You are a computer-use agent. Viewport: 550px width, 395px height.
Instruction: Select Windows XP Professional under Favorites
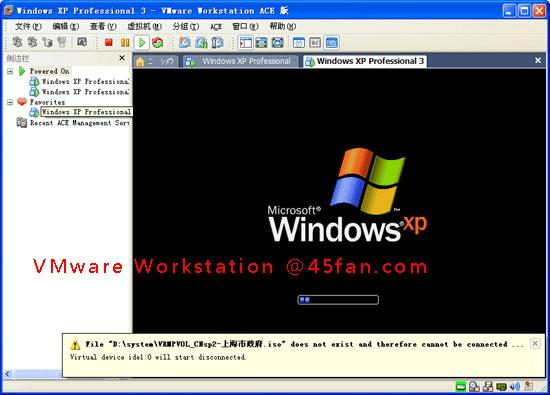coord(86,112)
